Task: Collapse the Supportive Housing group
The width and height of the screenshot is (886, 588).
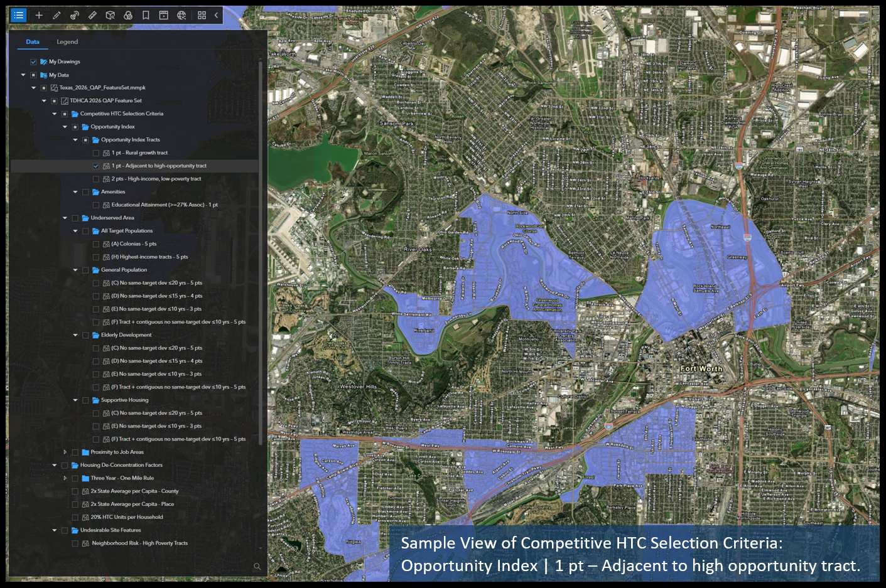Action: [x=75, y=400]
